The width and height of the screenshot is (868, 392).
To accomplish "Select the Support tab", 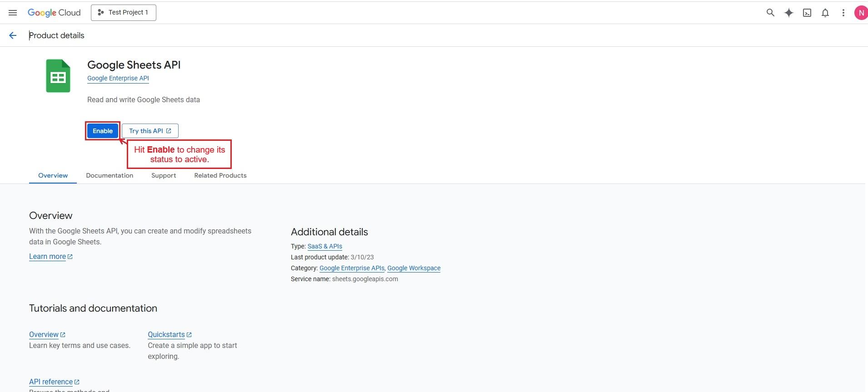I will point(164,175).
